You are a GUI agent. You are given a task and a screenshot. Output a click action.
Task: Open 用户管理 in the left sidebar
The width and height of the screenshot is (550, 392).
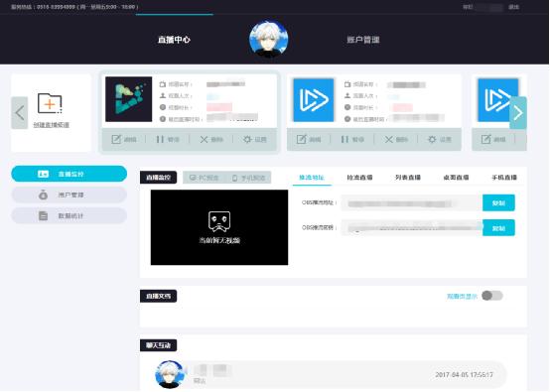pos(69,195)
